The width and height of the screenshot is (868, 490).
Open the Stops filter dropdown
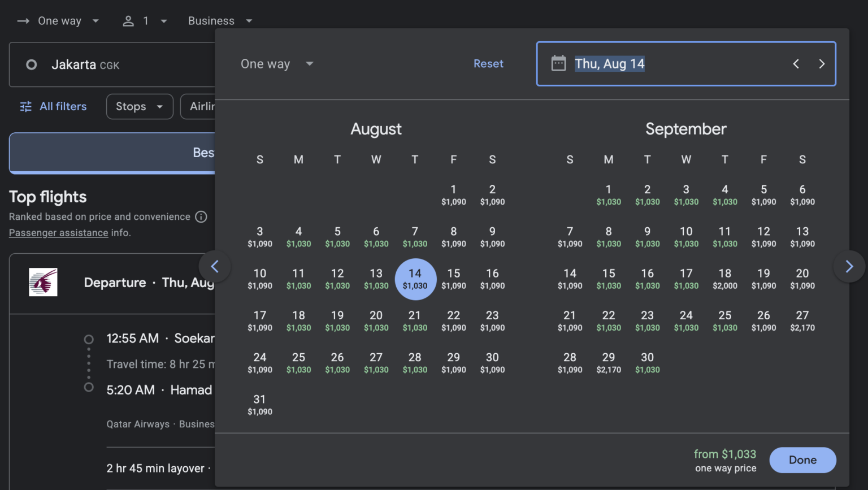(x=139, y=106)
